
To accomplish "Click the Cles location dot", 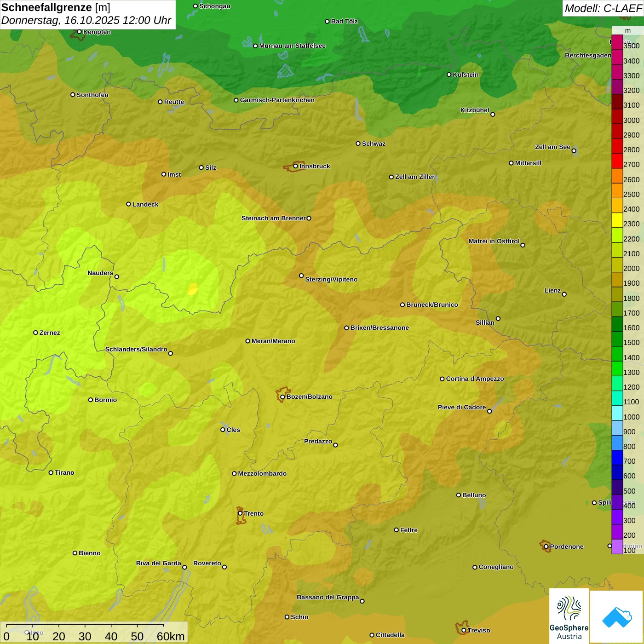I will tap(223, 430).
